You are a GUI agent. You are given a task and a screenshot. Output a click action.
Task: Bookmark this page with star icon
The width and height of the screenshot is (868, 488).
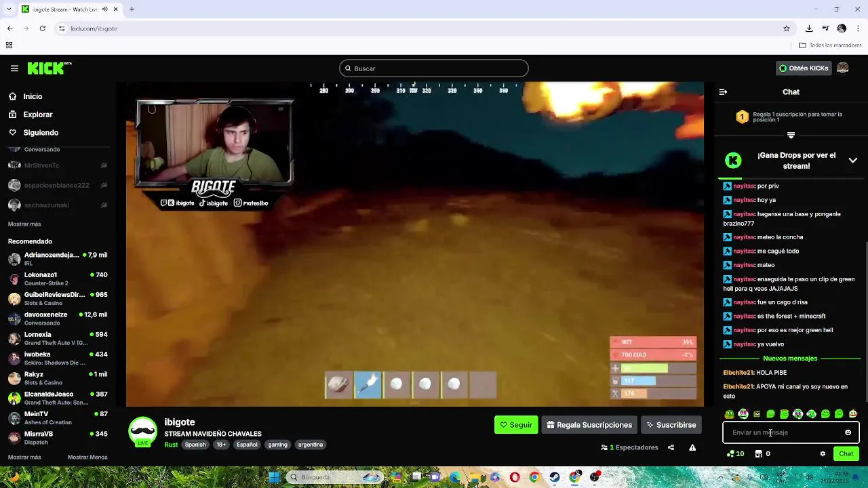click(x=787, y=28)
